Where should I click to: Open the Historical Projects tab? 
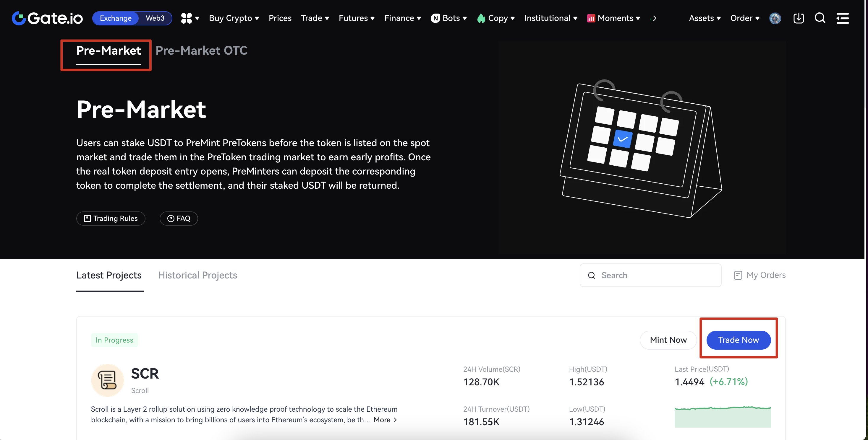click(197, 275)
